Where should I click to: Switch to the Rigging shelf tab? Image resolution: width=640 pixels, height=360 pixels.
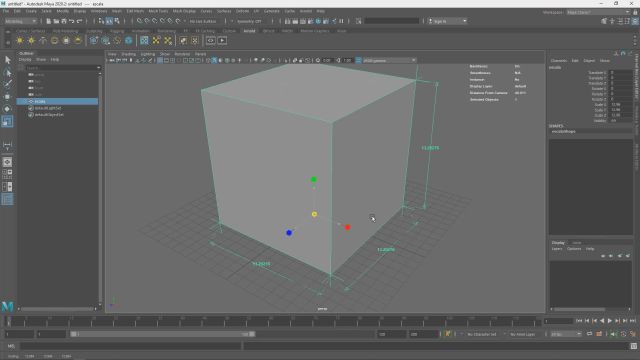(117, 31)
